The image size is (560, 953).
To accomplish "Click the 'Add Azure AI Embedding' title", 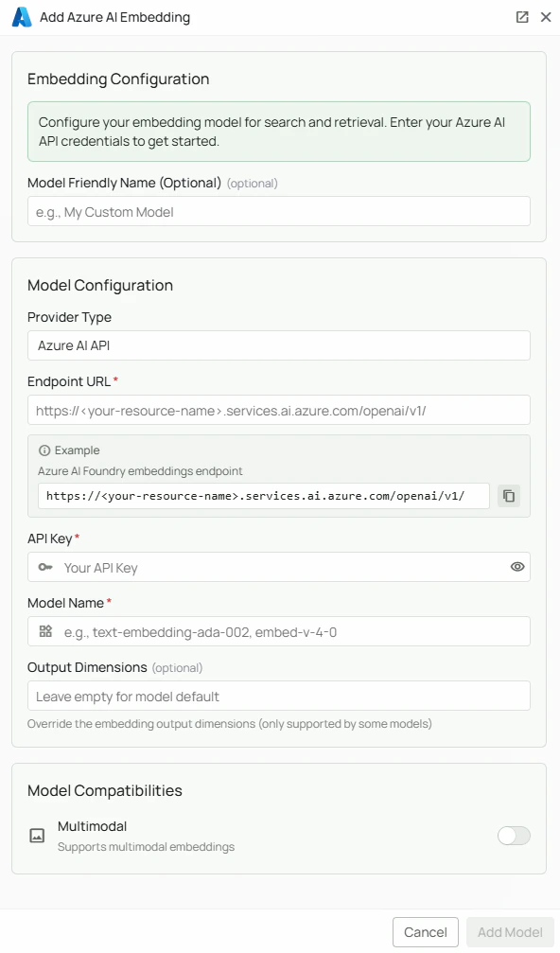I will [x=114, y=18].
